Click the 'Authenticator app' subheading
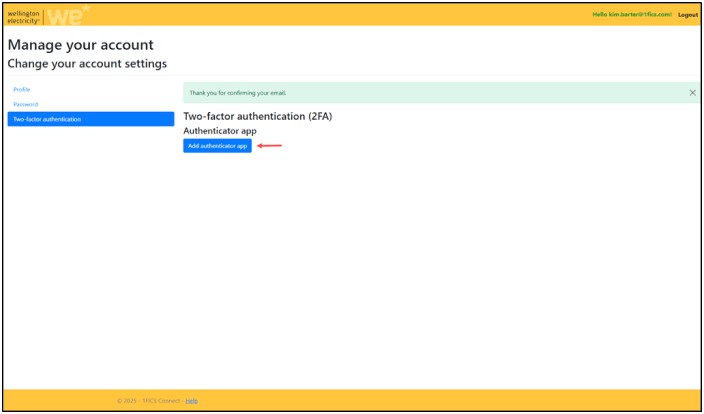The height and width of the screenshot is (414, 704). click(x=220, y=131)
